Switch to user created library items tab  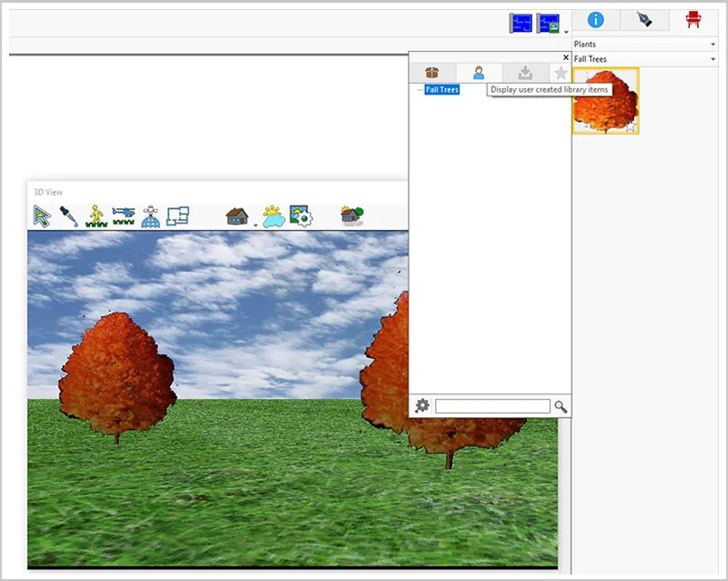[479, 73]
